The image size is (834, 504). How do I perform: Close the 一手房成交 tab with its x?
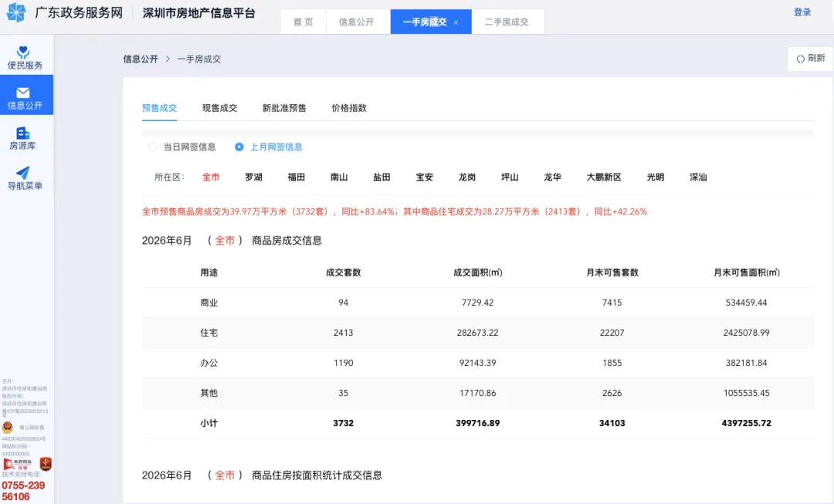(456, 22)
